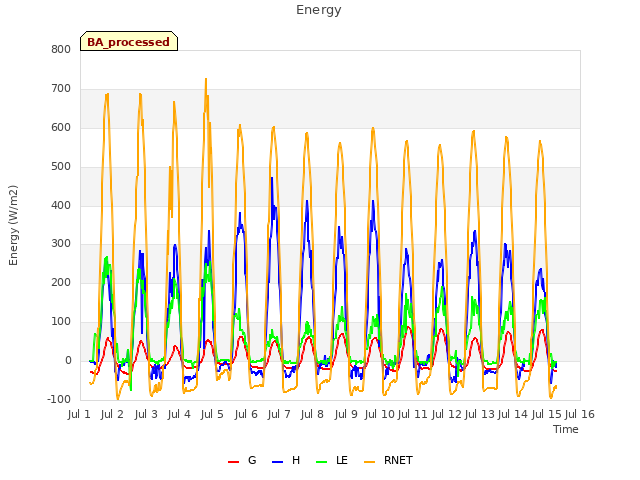Click the green LE legend swatch
Image resolution: width=640 pixels, height=480 pixels.
[322, 461]
